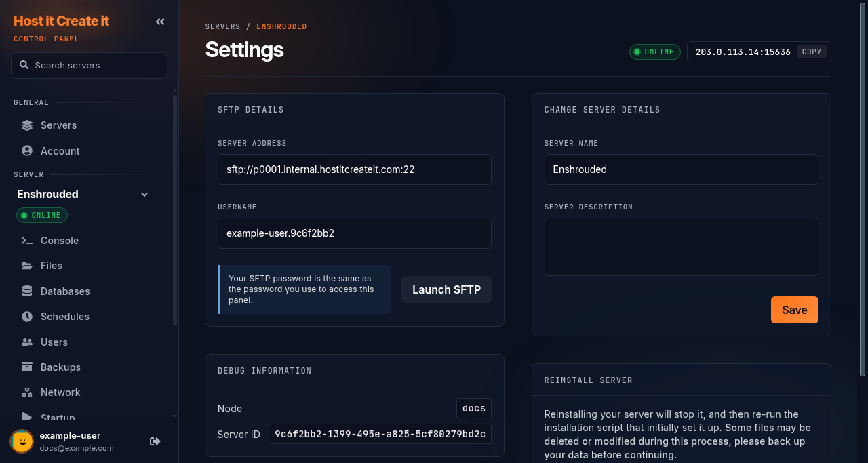Click the Host it Create it logo

click(x=61, y=21)
